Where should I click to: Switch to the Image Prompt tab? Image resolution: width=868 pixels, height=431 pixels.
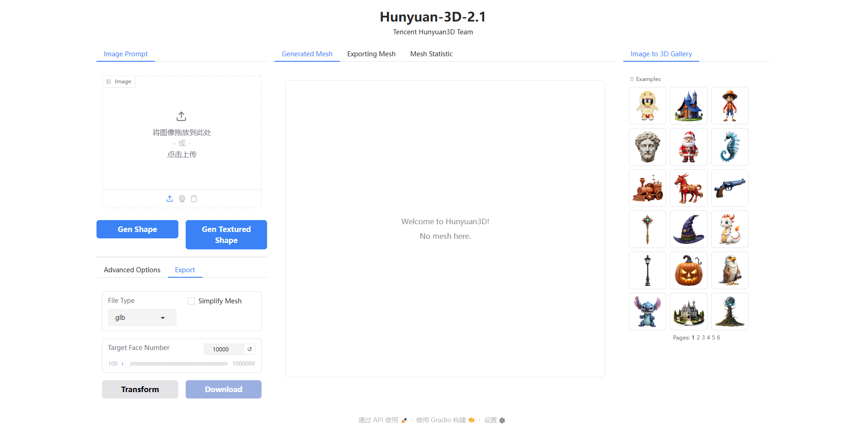pyautogui.click(x=126, y=54)
